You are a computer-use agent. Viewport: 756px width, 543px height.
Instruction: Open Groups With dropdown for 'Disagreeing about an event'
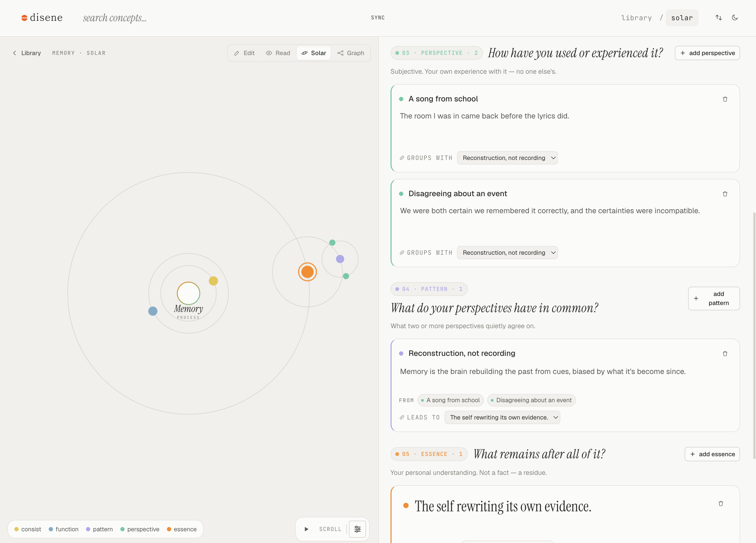pyautogui.click(x=507, y=253)
